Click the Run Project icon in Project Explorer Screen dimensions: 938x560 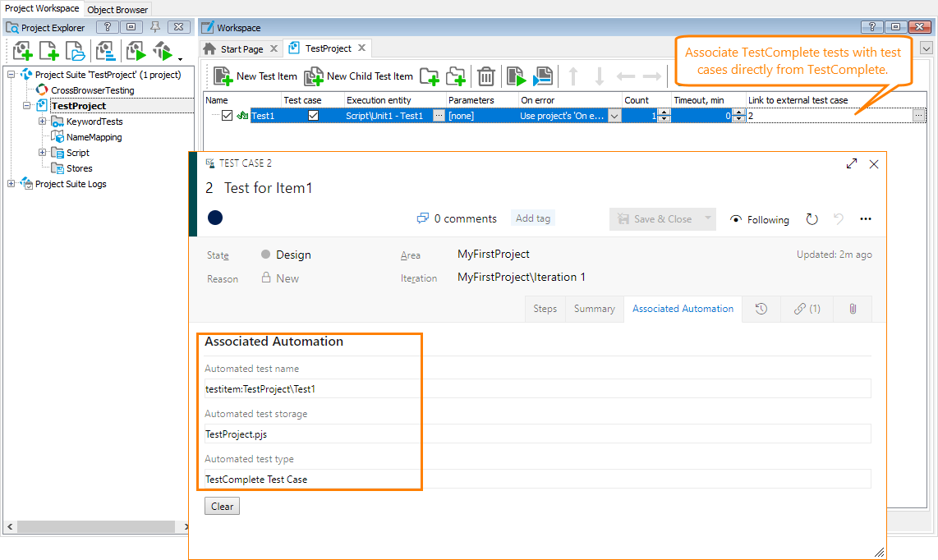click(x=135, y=51)
